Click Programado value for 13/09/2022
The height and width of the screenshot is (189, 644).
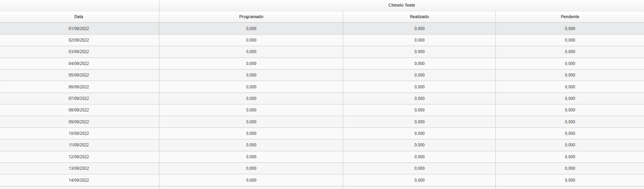pyautogui.click(x=251, y=168)
